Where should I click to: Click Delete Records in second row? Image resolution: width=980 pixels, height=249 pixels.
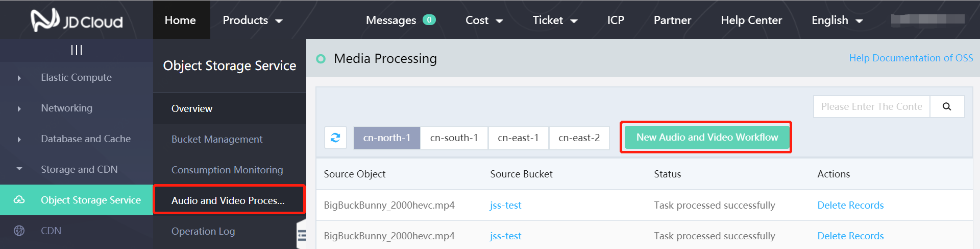point(850,236)
